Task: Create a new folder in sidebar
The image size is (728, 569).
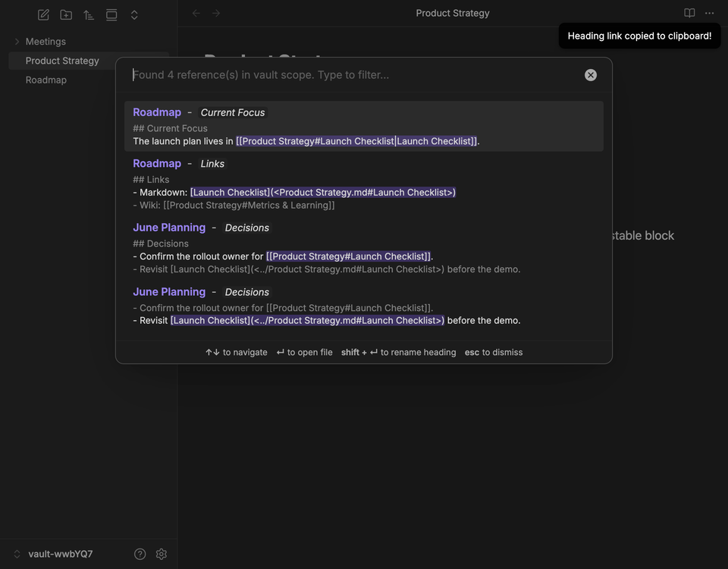Action: [x=66, y=15]
